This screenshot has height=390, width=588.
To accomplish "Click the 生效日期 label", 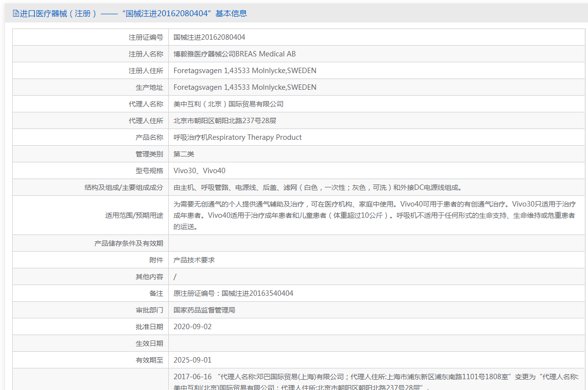I will pos(149,343).
